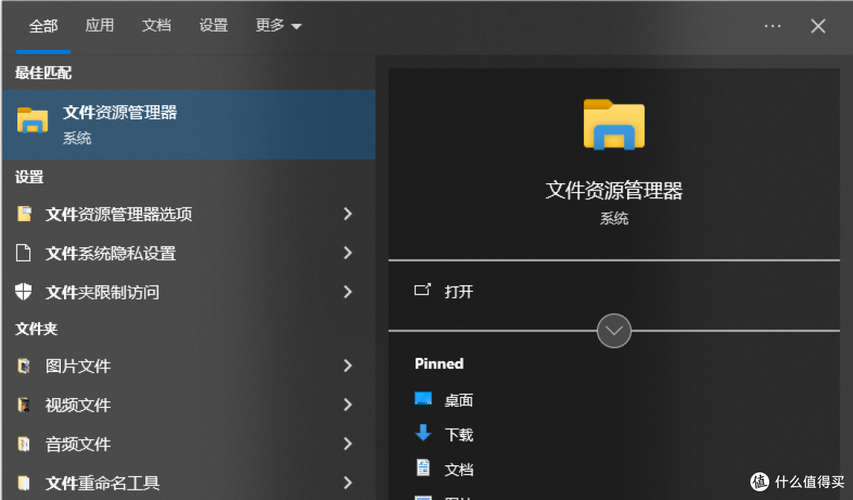This screenshot has width=853, height=500.
Task: Click the 图片文件 folder icon
Action: [23, 366]
